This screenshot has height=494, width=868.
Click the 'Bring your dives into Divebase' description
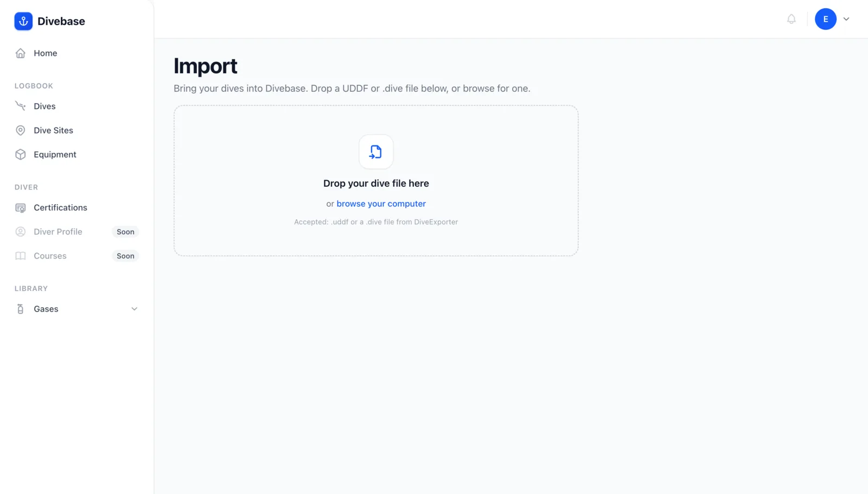(352, 88)
